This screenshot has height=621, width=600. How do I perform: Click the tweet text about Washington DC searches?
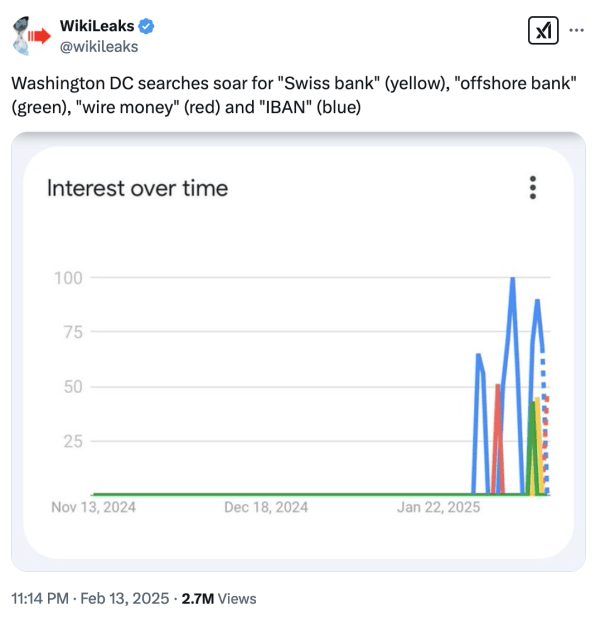(294, 95)
